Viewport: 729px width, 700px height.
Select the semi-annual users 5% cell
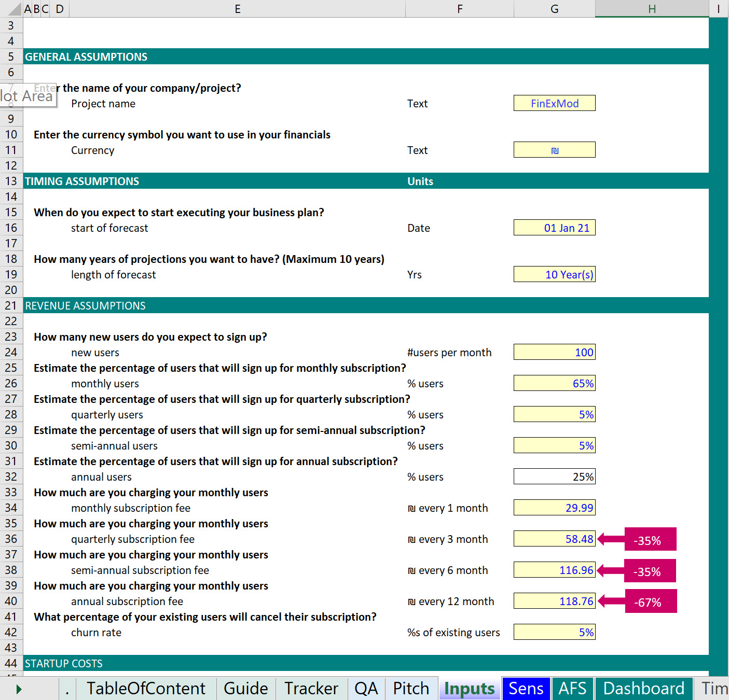(x=555, y=445)
